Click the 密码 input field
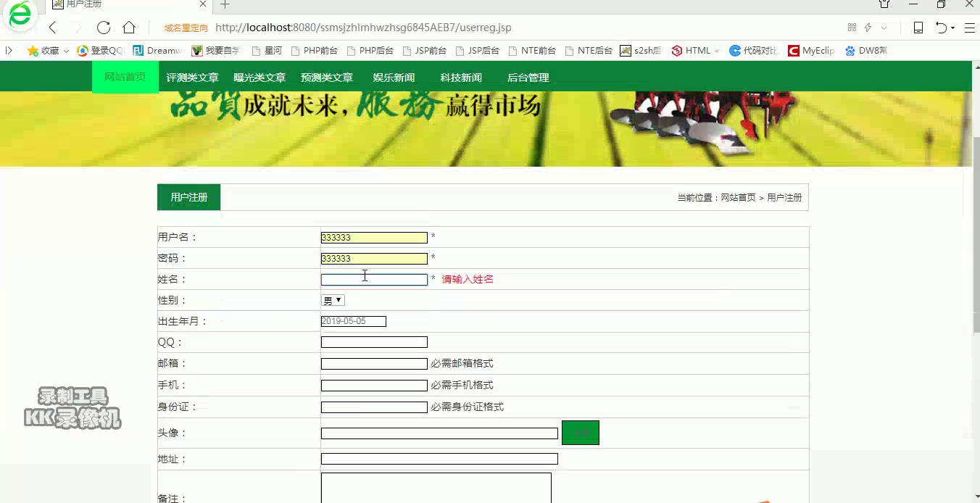The width and height of the screenshot is (980, 503). 374,259
